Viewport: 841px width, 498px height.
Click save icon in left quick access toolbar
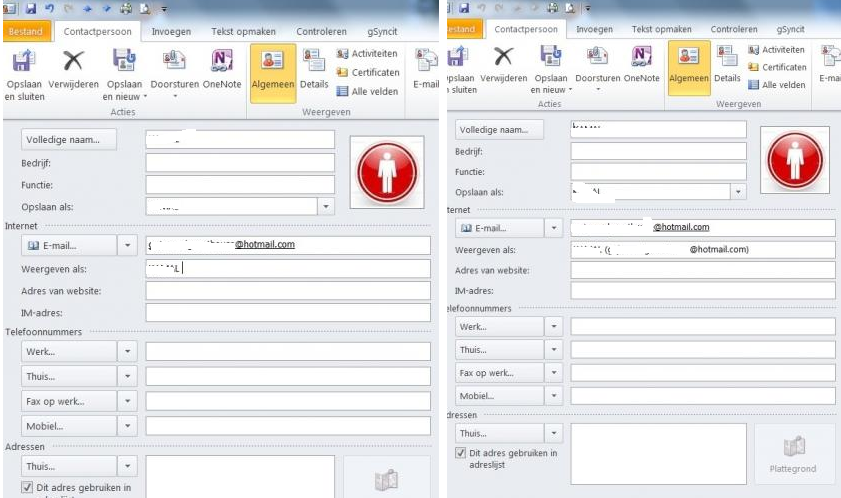point(31,8)
